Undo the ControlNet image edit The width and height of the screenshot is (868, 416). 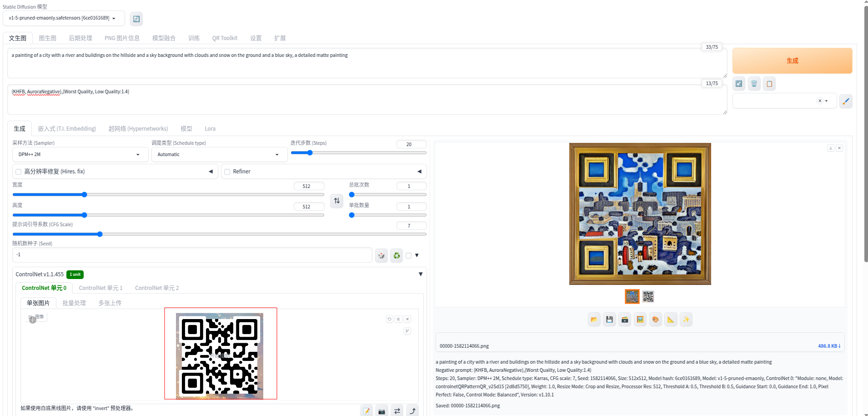[x=390, y=319]
